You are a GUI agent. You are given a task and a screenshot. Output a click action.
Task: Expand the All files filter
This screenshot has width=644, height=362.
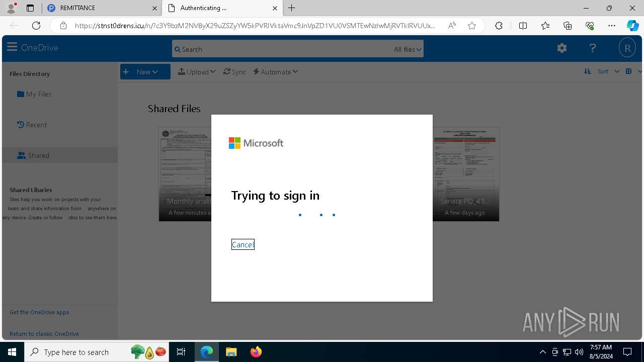click(408, 49)
